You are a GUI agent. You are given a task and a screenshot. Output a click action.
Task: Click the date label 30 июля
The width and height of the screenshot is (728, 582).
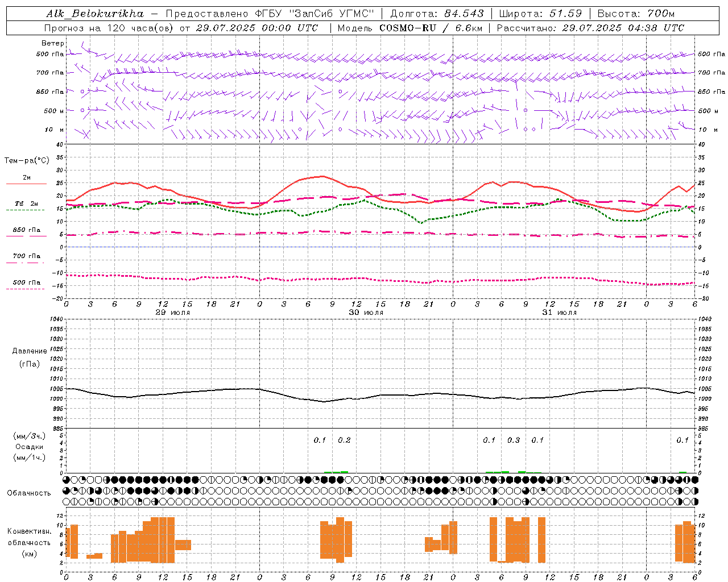(x=366, y=312)
